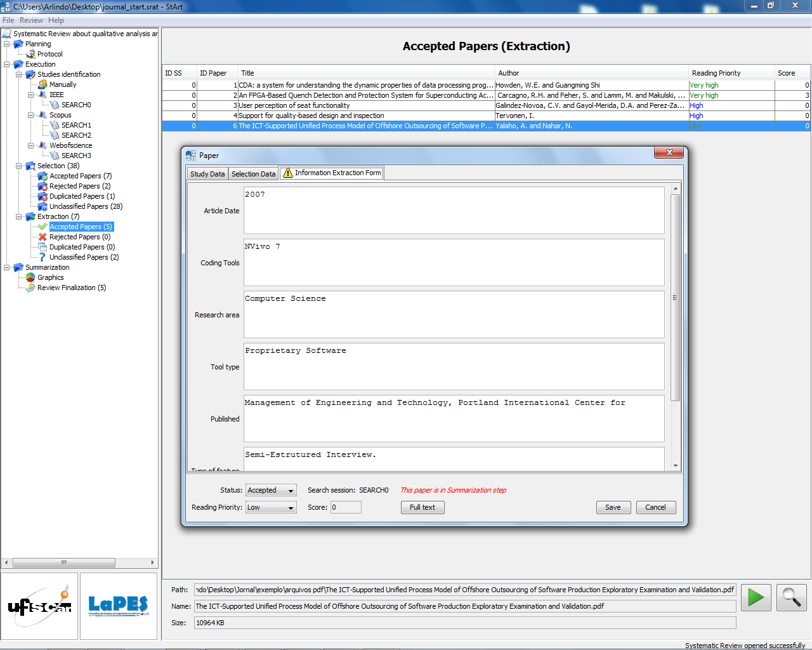
Task: Click the green play arrow icon
Action: (x=756, y=597)
